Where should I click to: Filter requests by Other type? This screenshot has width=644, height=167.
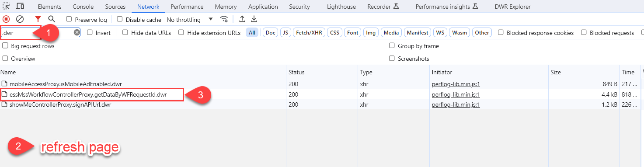(482, 32)
